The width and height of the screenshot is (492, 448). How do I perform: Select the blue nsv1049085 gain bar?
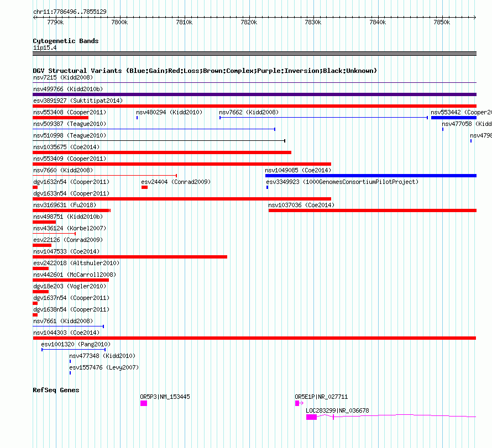(371, 176)
